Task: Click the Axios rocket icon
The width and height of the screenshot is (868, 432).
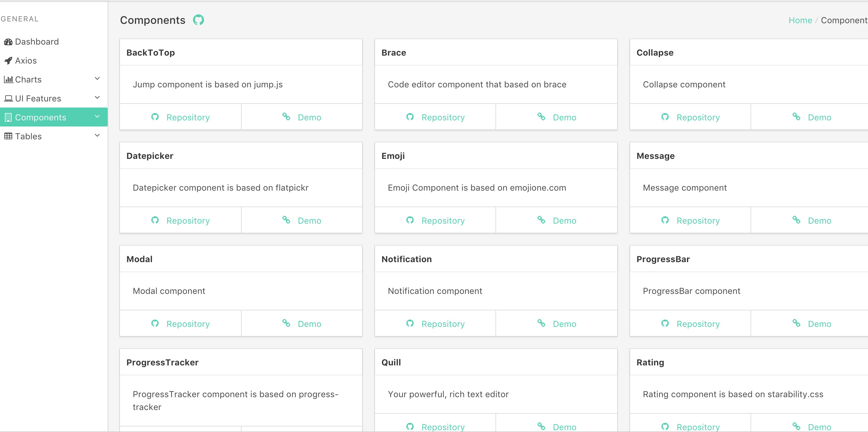Action: click(x=8, y=60)
